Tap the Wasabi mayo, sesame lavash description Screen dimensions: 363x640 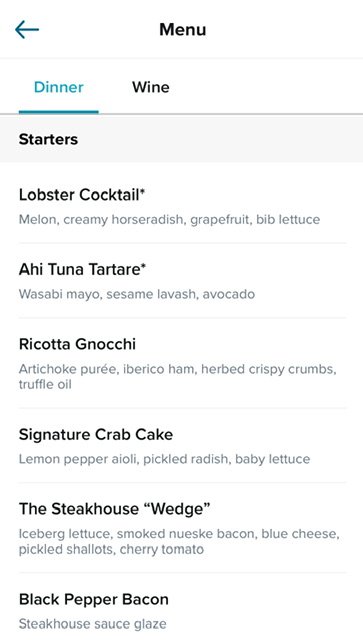tap(137, 294)
